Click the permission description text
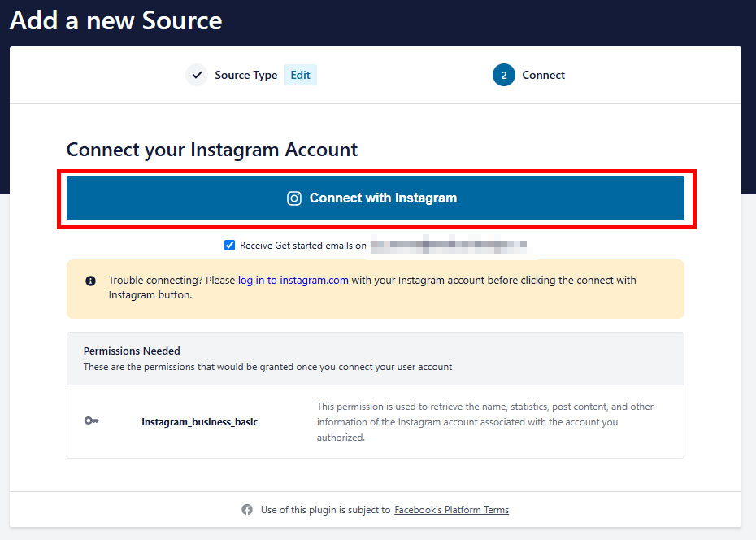This screenshot has height=540, width=756. tap(485, 422)
